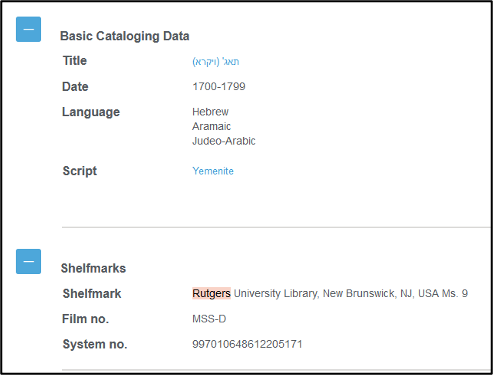Image resolution: width=494 pixels, height=376 pixels.
Task: Click the System no. field label
Action: tap(95, 344)
